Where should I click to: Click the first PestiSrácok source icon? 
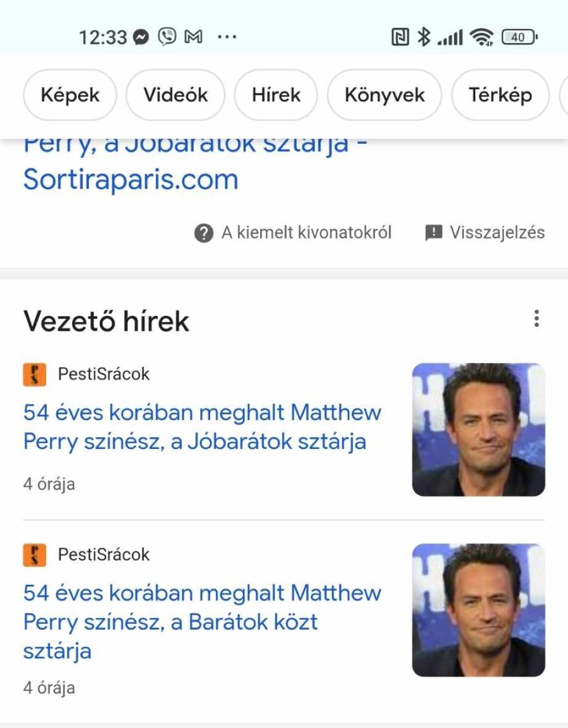(x=34, y=374)
